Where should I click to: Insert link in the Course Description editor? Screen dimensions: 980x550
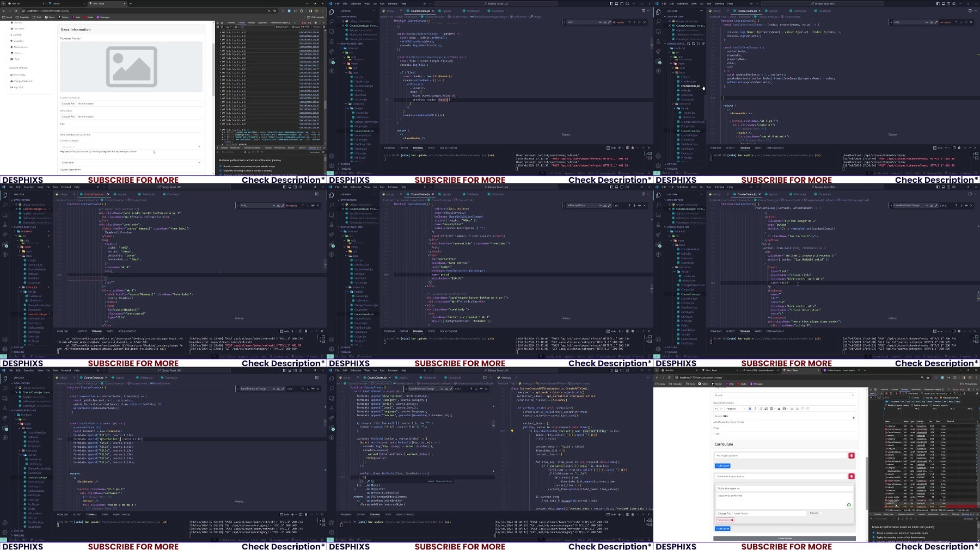pos(761,409)
